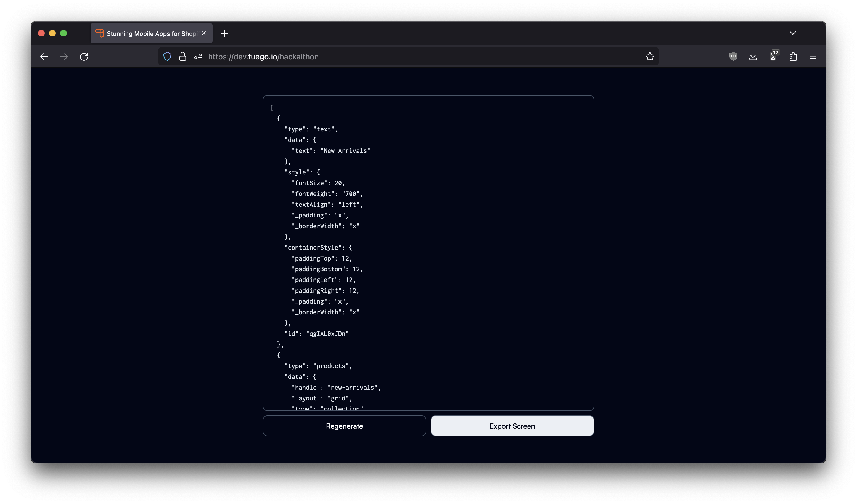Close the Stunning Mobile Apps tab

click(x=204, y=33)
